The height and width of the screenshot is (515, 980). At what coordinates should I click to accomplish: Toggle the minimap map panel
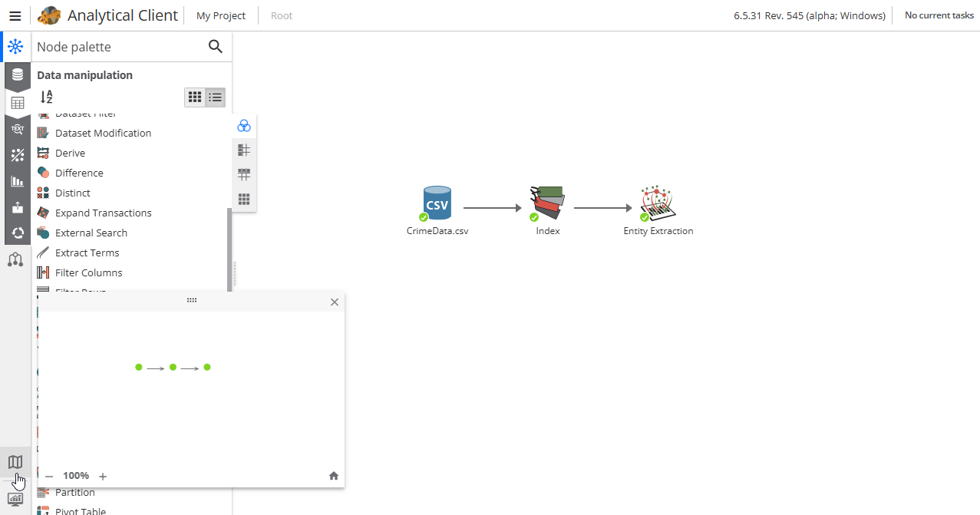click(15, 462)
